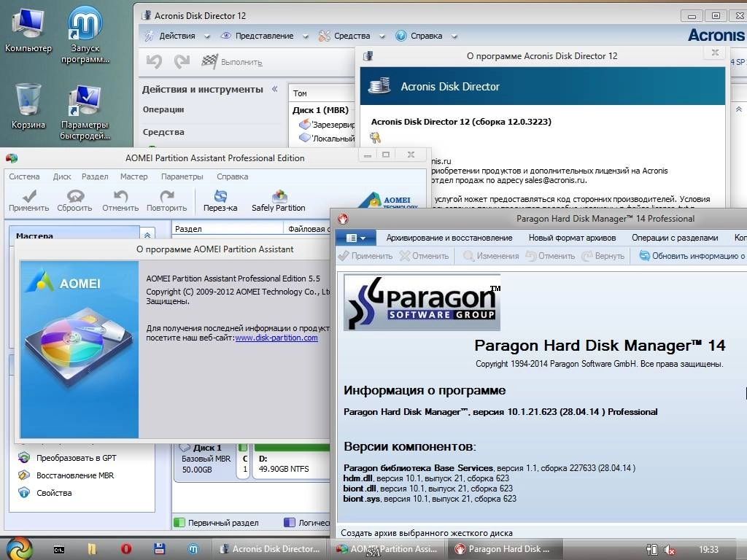The width and height of the screenshot is (747, 560).
Task: Open Параметры menu in AOMEI
Action: 182,176
